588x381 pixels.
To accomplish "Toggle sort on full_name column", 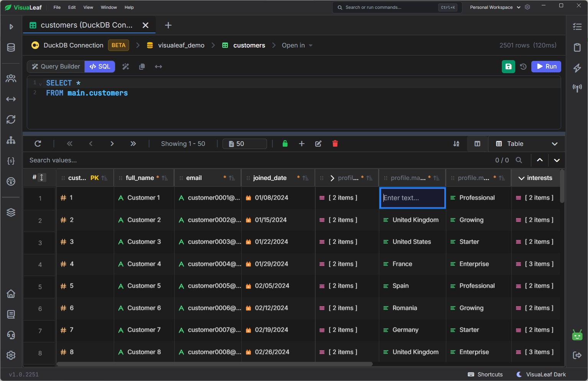I will (x=165, y=178).
